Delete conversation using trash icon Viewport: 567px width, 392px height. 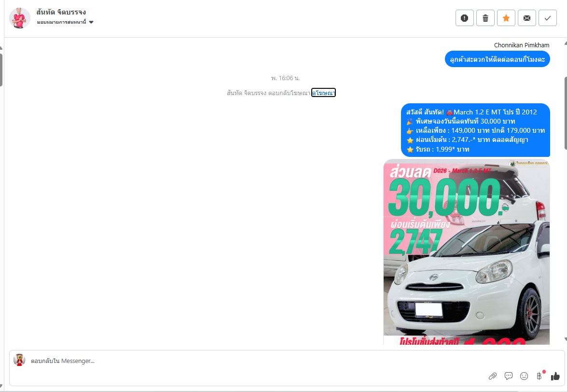pyautogui.click(x=485, y=18)
